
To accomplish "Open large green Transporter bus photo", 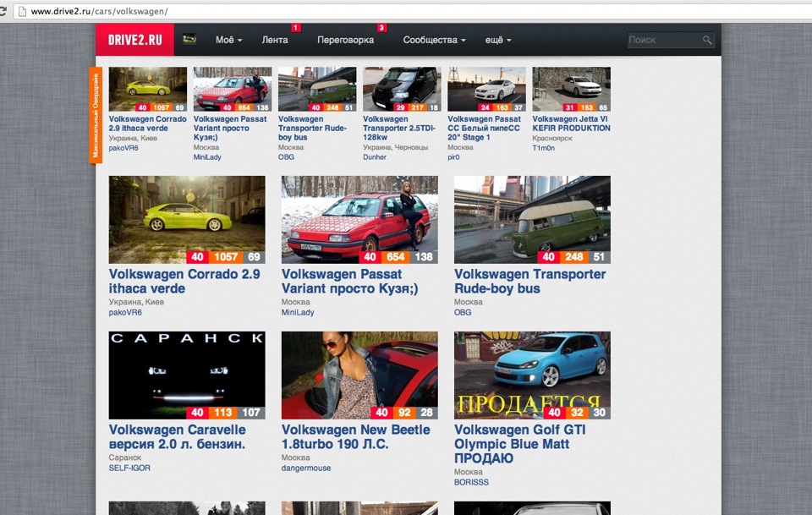I will pos(532,220).
